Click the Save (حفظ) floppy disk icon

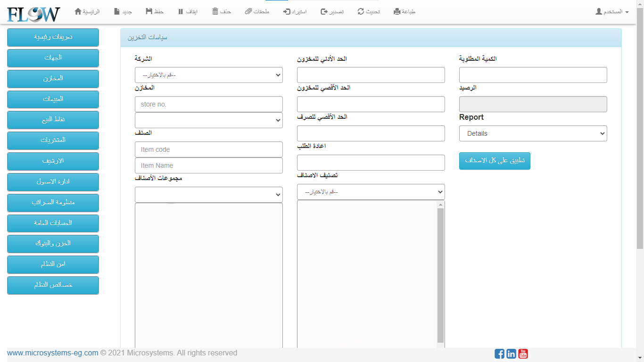point(149,11)
